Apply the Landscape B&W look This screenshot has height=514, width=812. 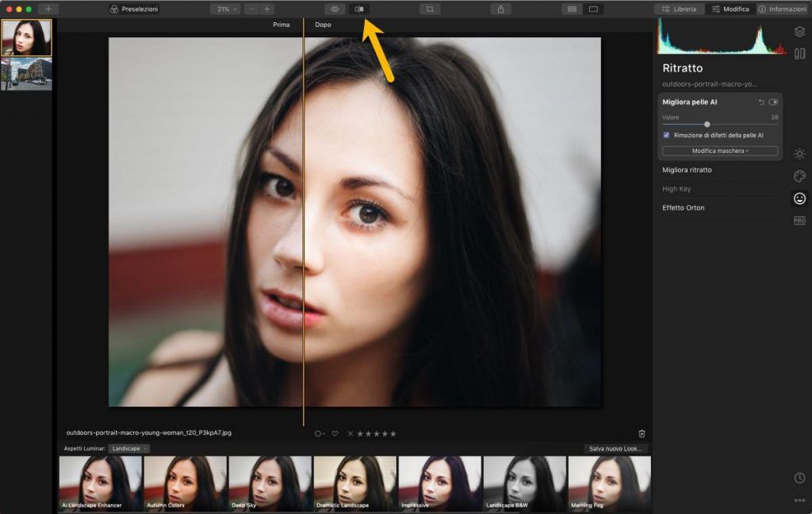tap(525, 484)
